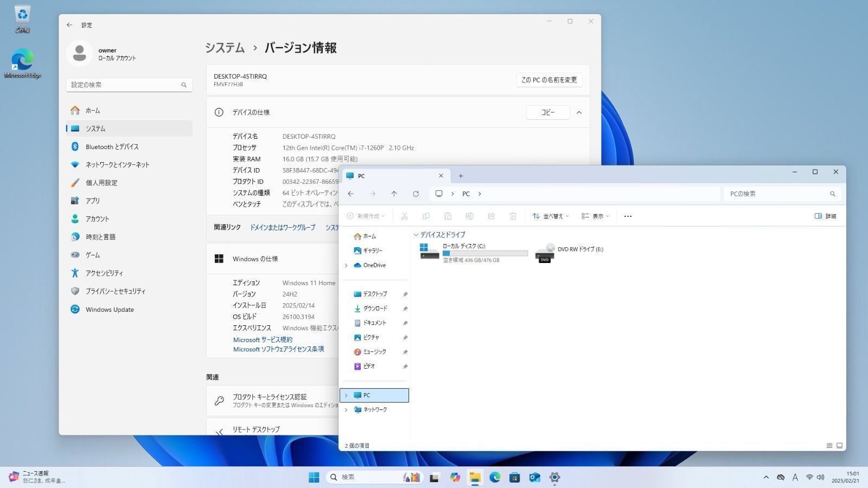
Task: Click the chevron after PC in address bar
Action: pyautogui.click(x=480, y=194)
